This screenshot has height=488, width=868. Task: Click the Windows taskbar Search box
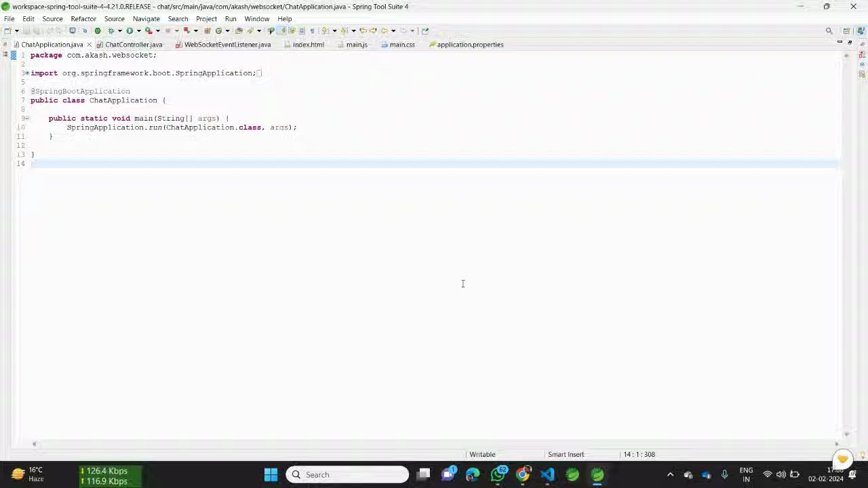347,474
